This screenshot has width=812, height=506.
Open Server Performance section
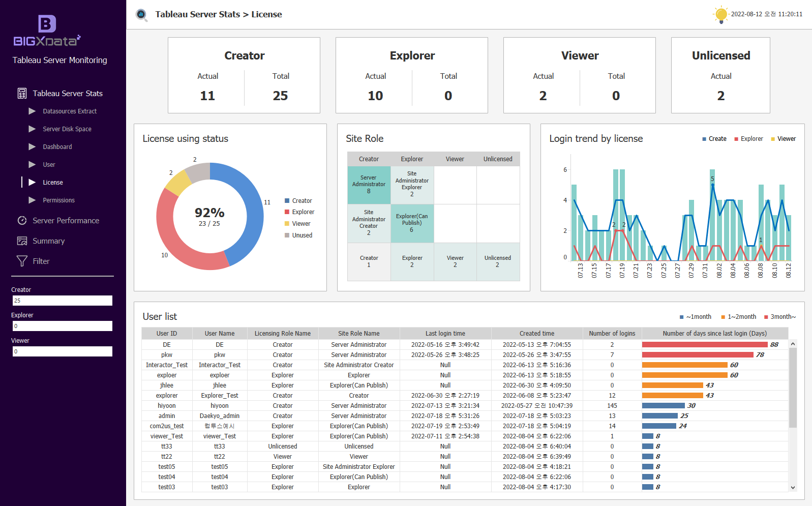tap(66, 220)
